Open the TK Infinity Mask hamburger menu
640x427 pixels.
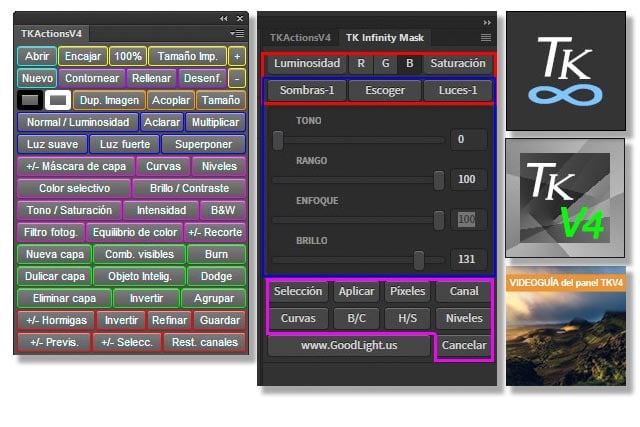(x=486, y=38)
